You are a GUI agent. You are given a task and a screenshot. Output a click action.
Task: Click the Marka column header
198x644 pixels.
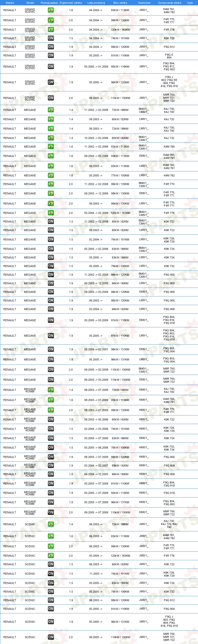10,3
